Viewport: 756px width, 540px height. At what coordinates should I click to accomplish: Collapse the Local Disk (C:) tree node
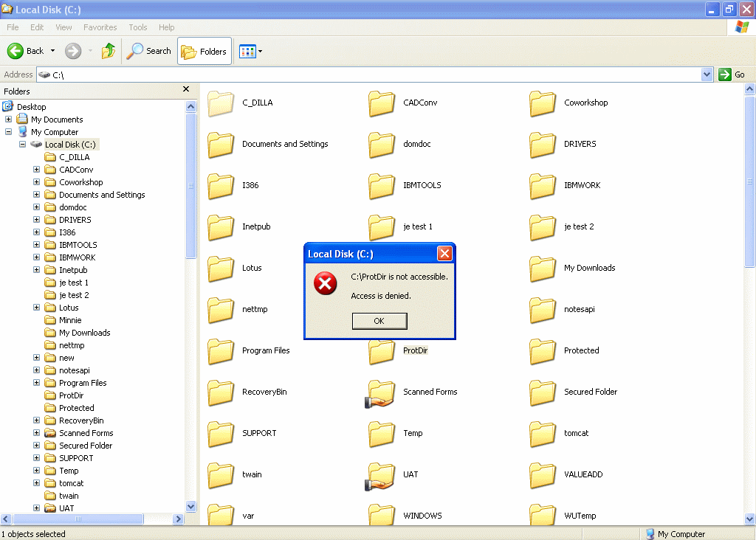[23, 145]
